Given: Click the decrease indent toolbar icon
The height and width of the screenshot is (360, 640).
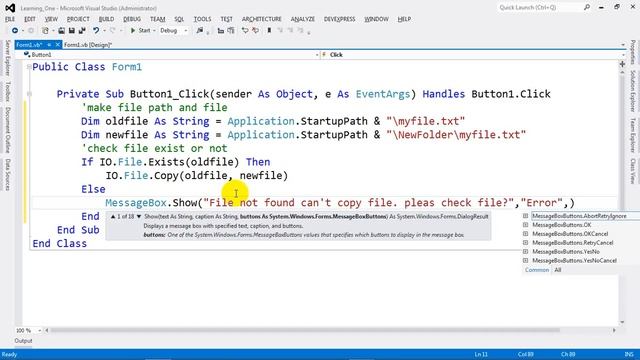Looking at the screenshot, I should pyautogui.click(x=220, y=31).
